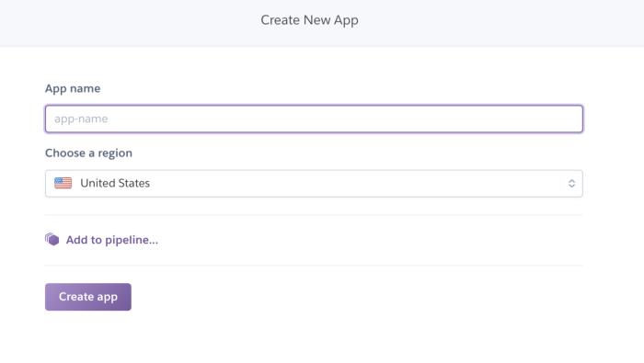Select the United States text in region field
This screenshot has height=363, width=644.
point(115,184)
